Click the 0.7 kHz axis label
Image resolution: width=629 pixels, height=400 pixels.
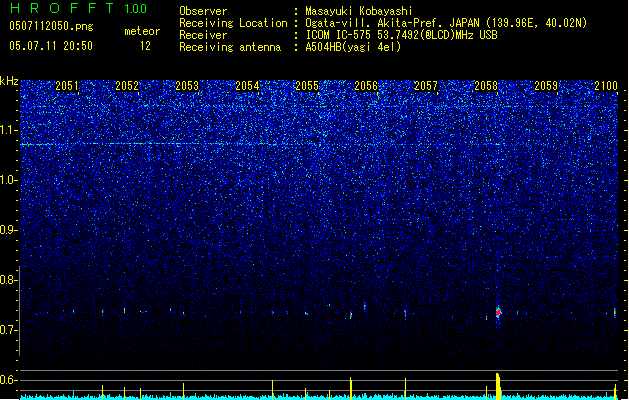(9, 330)
